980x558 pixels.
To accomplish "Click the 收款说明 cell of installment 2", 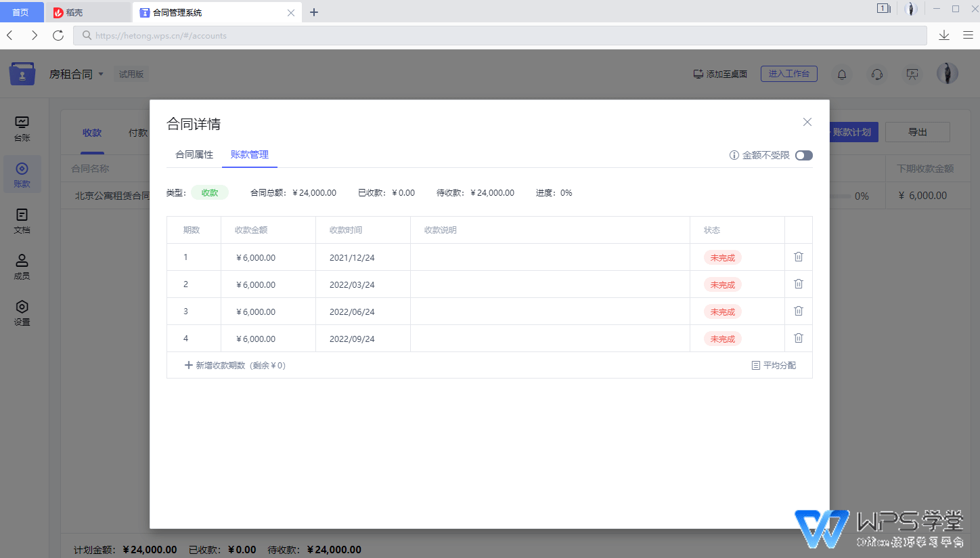I will [x=550, y=284].
